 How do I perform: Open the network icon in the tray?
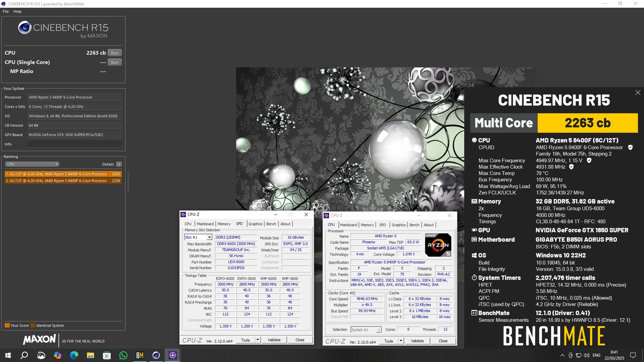tap(579, 355)
